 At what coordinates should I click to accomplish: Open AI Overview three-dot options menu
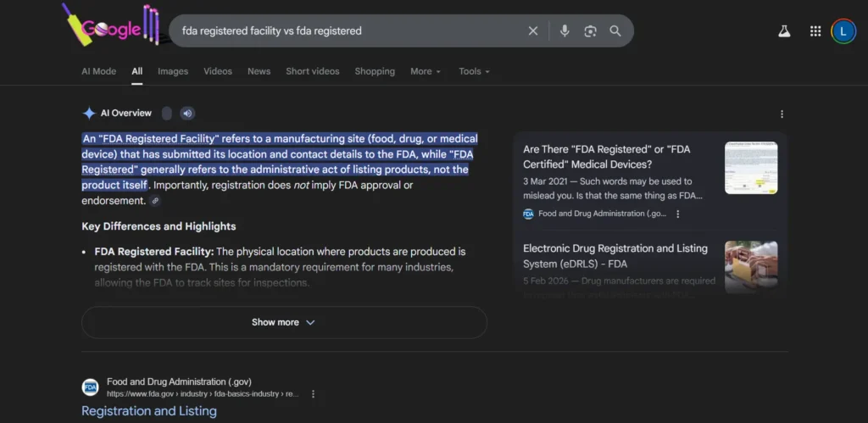(x=782, y=114)
